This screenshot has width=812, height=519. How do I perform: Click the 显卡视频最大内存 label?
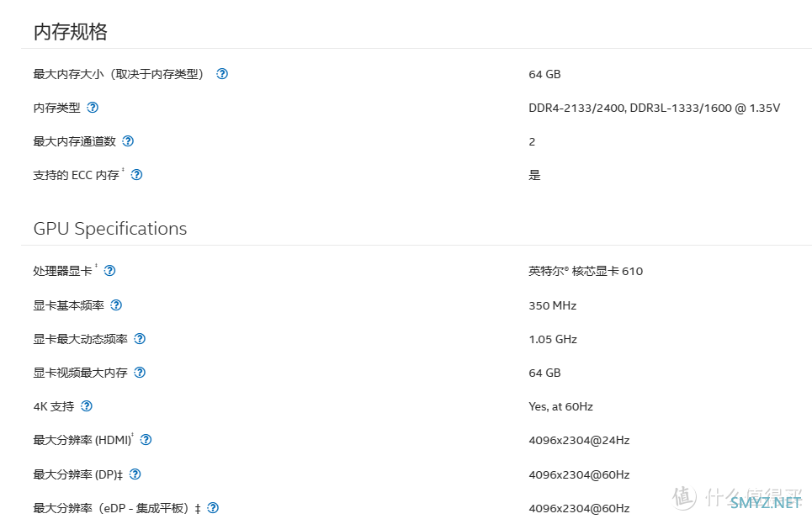point(80,373)
